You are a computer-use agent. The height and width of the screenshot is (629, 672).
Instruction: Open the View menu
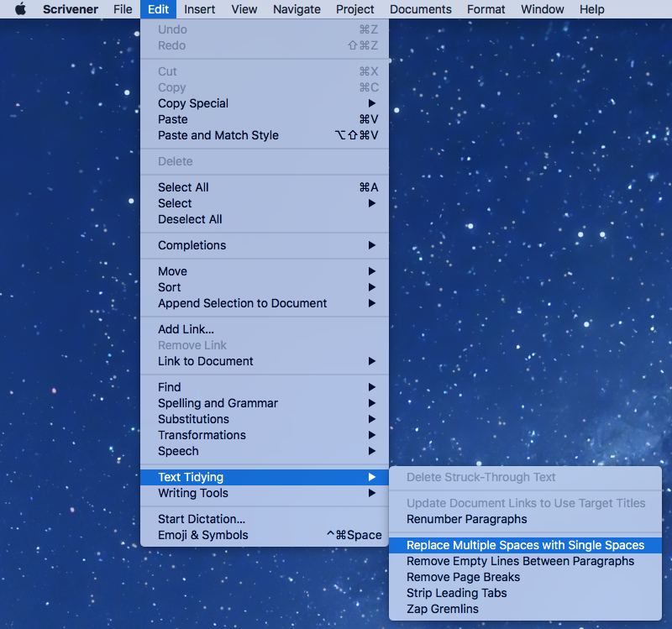click(244, 9)
